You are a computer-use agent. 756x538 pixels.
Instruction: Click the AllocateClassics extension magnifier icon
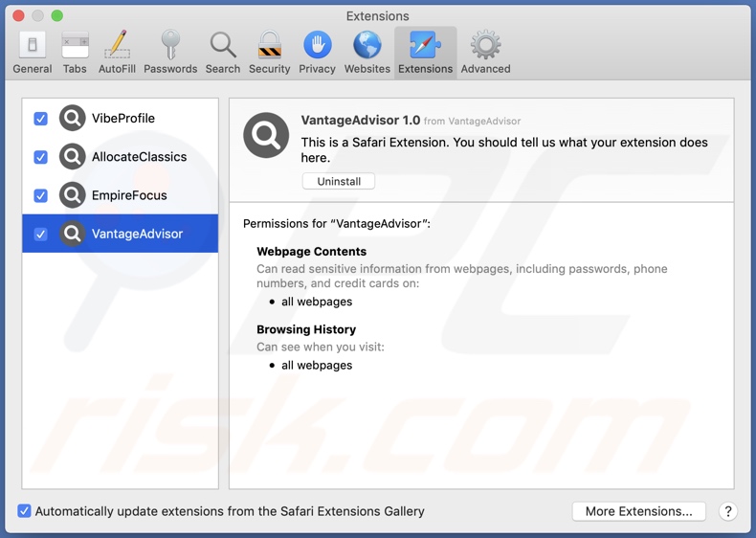coord(73,156)
